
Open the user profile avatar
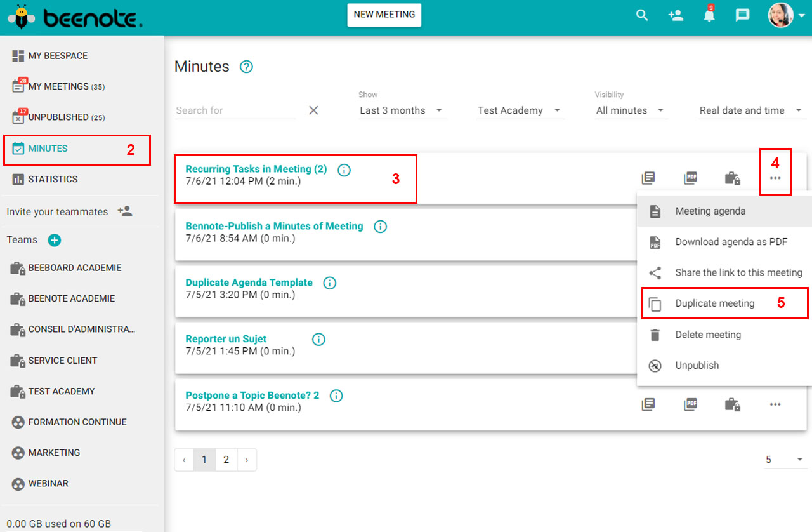[781, 15]
